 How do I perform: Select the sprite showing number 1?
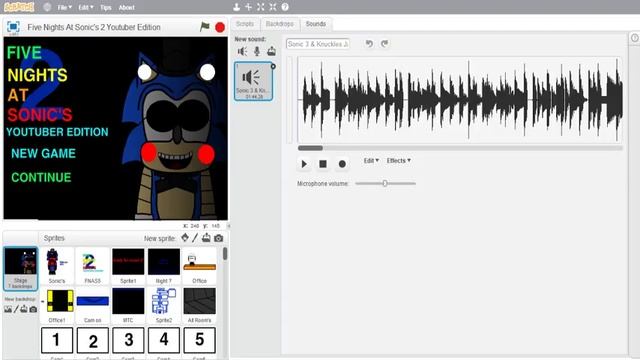tap(57, 340)
